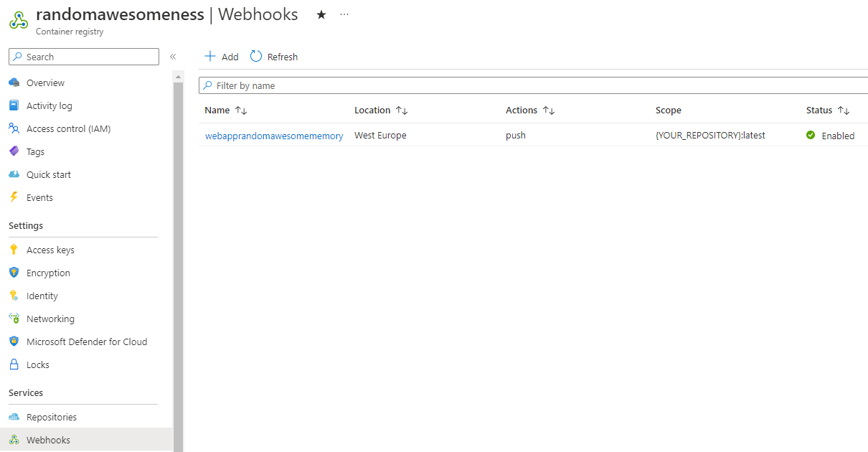Click the randomawesomeness Webhooks page title
The image size is (868, 452).
tap(167, 14)
